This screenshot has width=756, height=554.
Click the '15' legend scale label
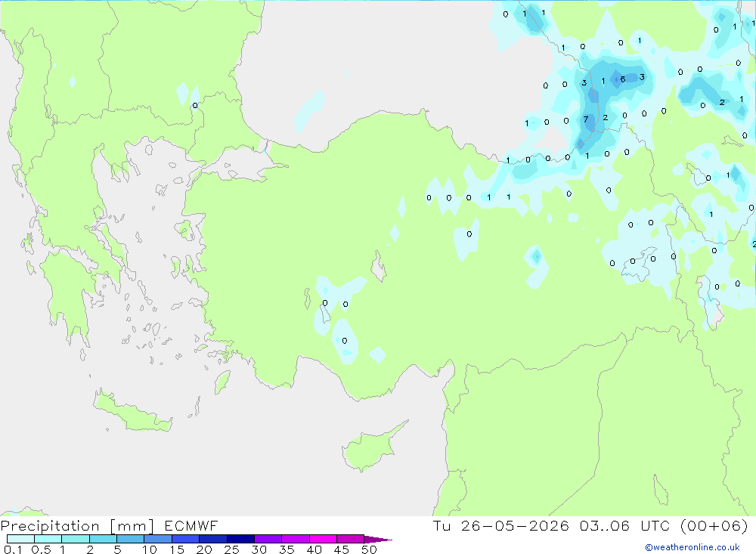[x=177, y=549]
